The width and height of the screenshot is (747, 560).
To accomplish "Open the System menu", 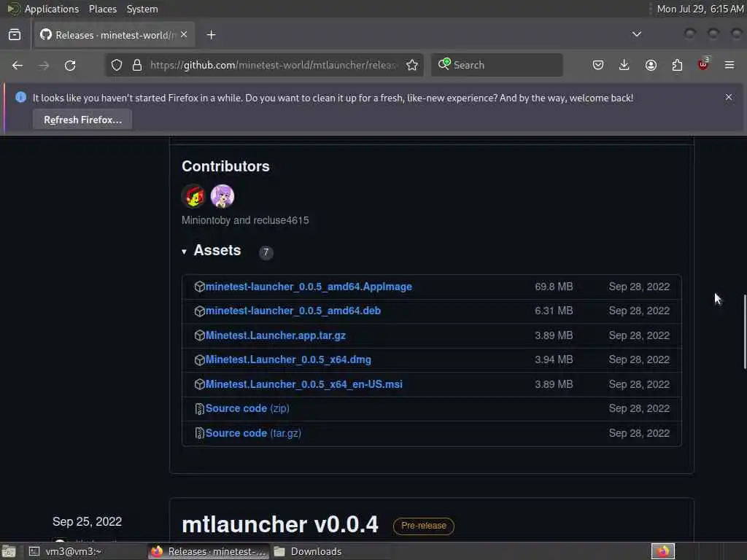I will pyautogui.click(x=142, y=9).
